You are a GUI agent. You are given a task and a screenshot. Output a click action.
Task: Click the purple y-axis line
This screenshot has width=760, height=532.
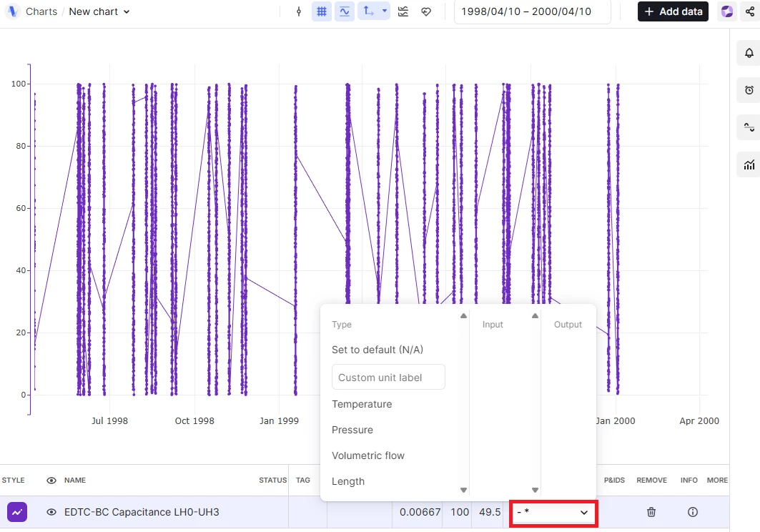click(x=29, y=239)
